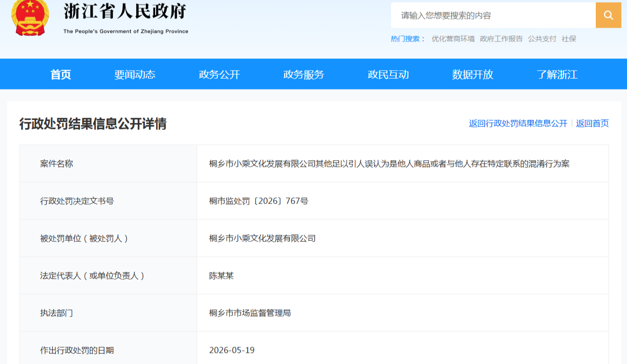Click the 执法部门 label
The image size is (627, 364).
(56, 313)
